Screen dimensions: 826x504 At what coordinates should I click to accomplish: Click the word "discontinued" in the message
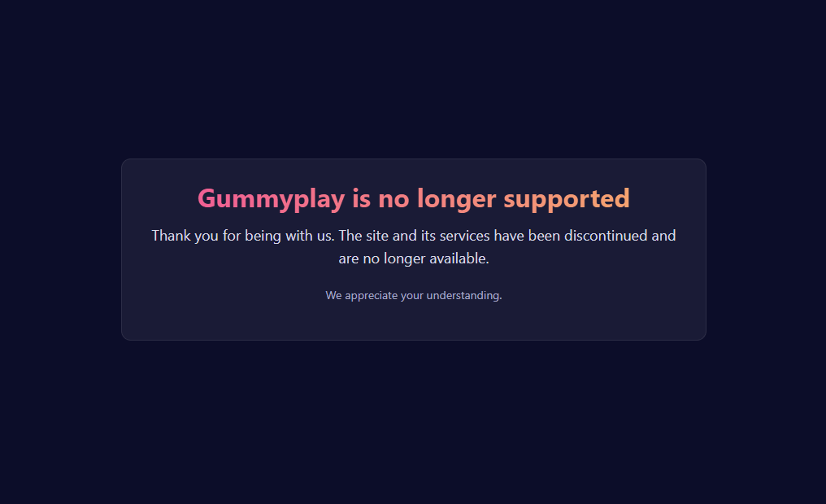606,236
